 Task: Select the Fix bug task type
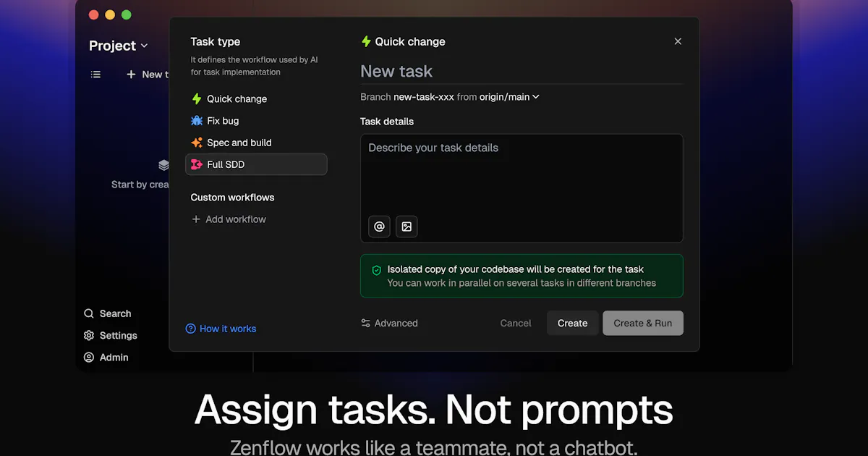click(x=256, y=121)
